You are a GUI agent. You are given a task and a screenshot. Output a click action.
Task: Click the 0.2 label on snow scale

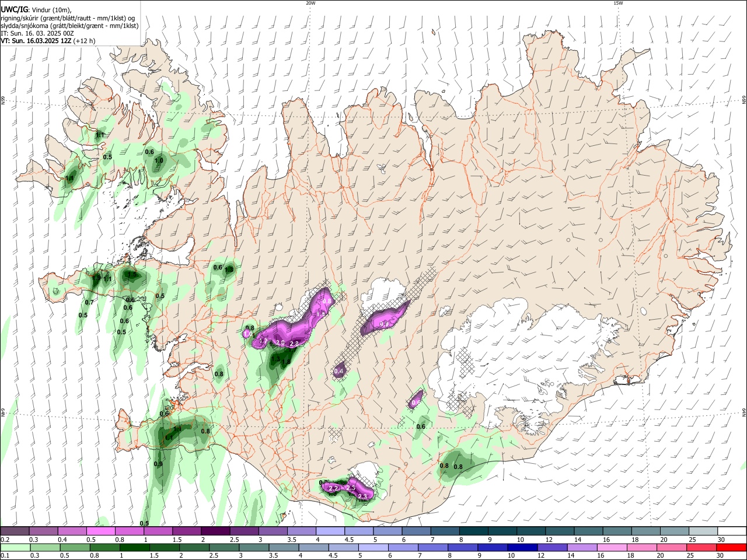click(x=4, y=540)
